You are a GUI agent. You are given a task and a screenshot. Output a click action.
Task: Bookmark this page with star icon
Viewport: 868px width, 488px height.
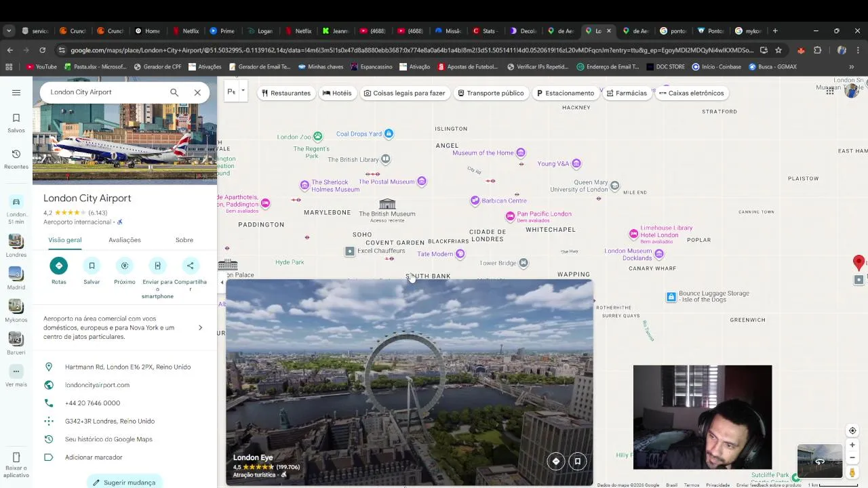[x=778, y=50]
